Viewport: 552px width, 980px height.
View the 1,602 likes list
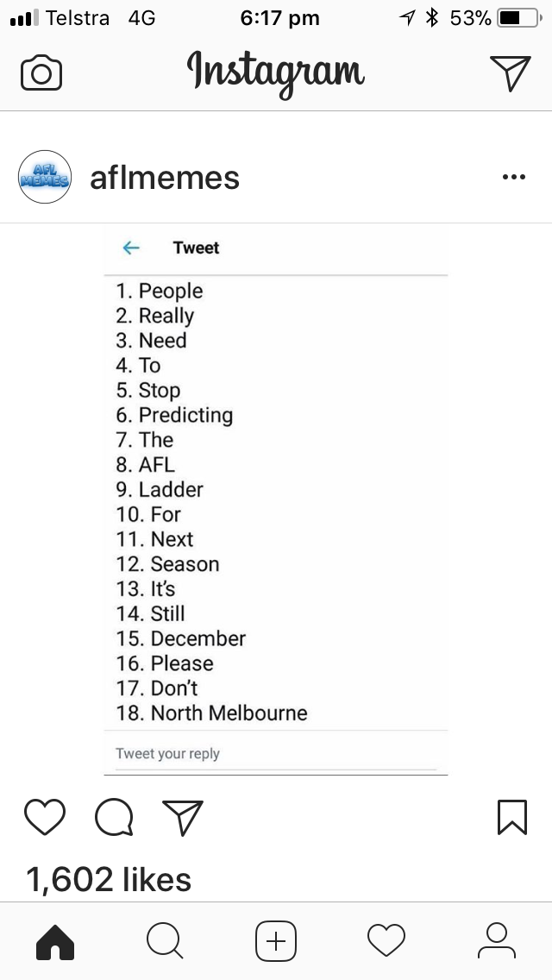coord(109,879)
